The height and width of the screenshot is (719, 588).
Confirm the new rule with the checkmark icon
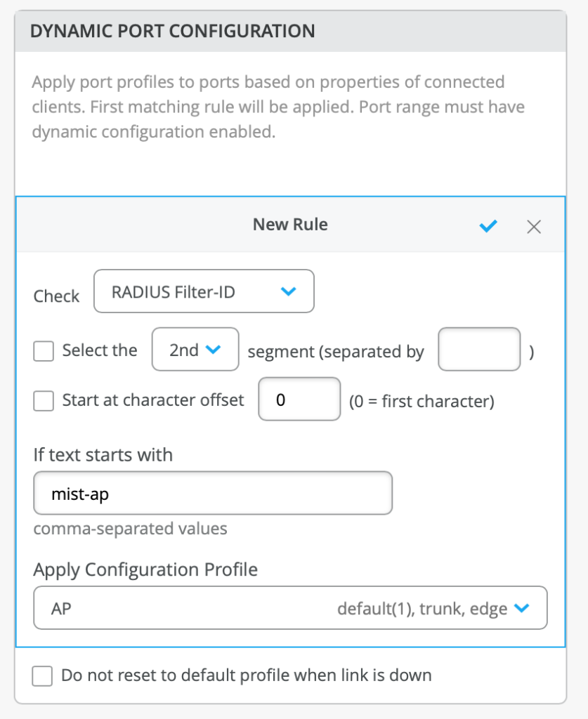coord(488,225)
